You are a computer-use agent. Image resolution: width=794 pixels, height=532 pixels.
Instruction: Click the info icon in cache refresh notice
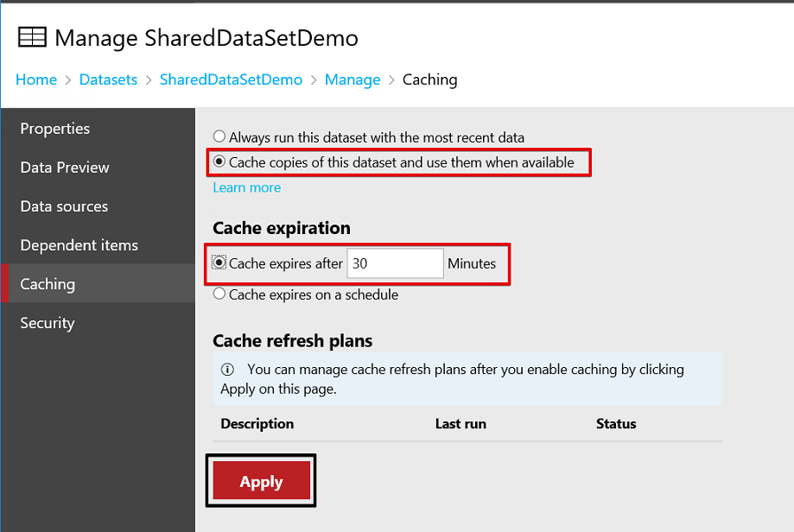(227, 370)
